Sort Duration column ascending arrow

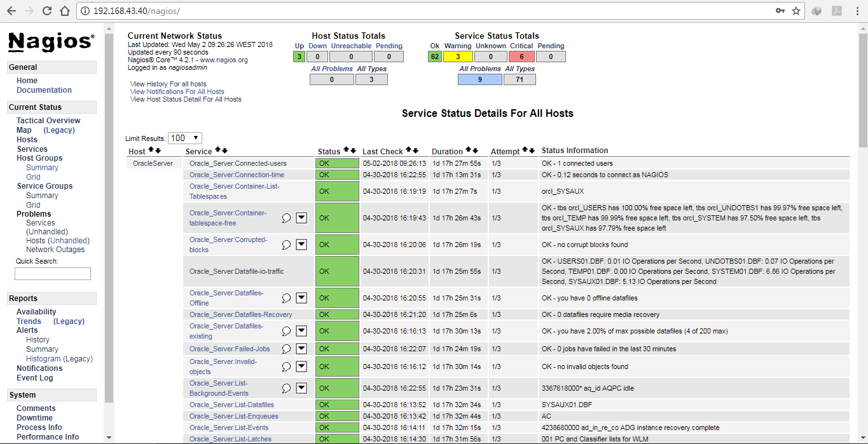[x=469, y=150]
